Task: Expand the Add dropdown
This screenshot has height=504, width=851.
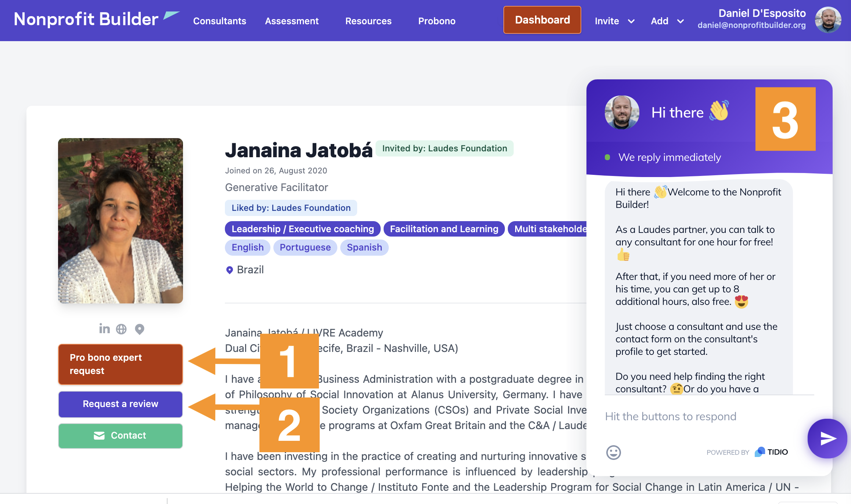Action: (x=667, y=21)
